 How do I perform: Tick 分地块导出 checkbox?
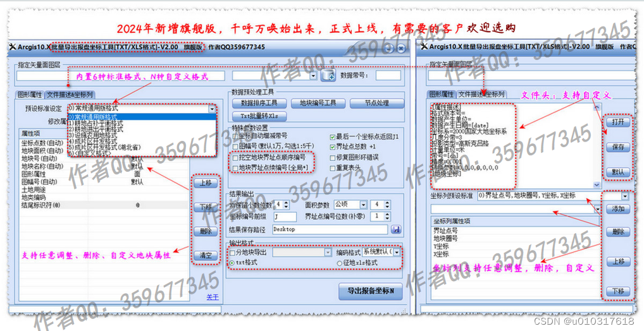tap(232, 253)
